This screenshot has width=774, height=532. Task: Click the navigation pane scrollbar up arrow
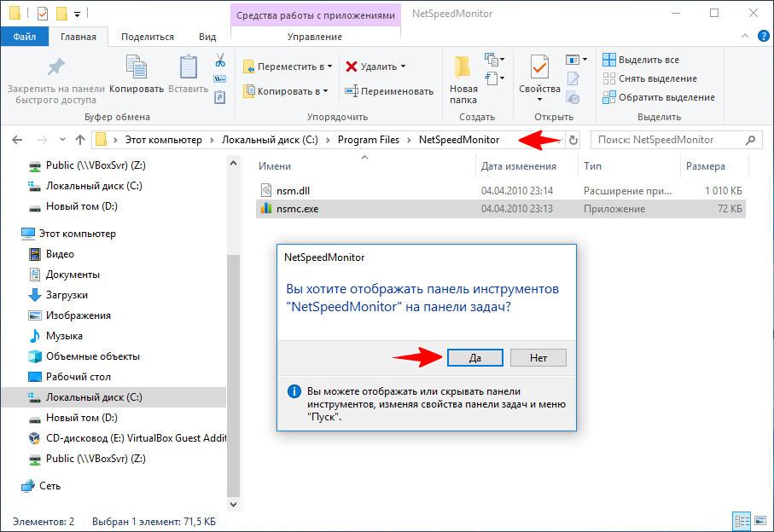234,163
